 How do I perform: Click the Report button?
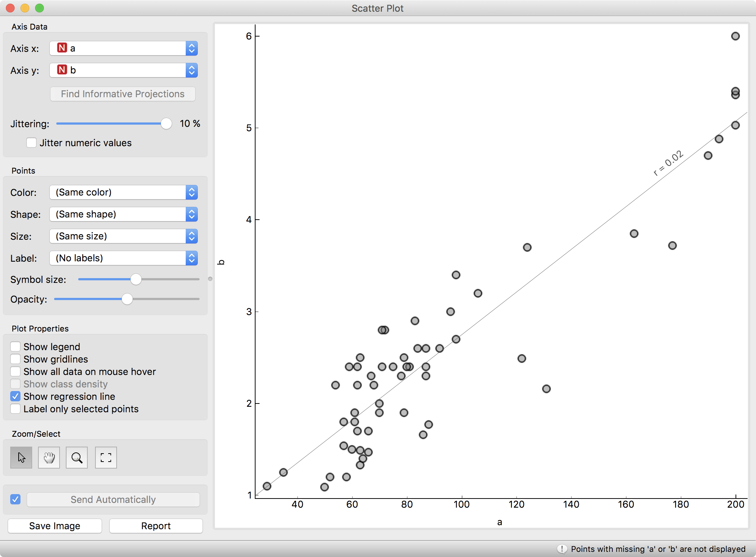point(156,526)
